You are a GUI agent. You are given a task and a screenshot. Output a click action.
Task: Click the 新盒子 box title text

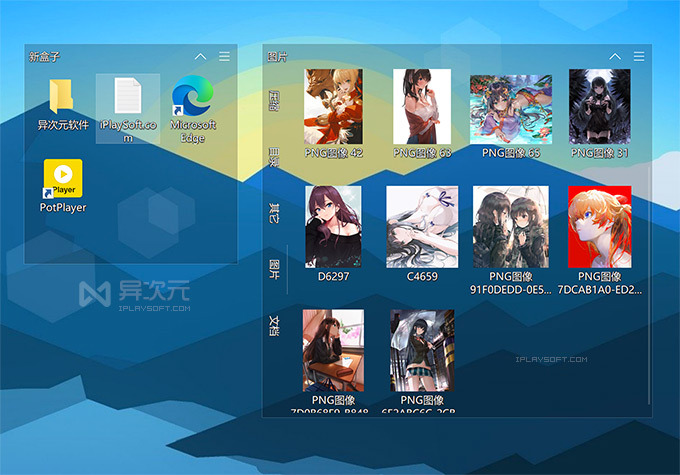click(44, 57)
